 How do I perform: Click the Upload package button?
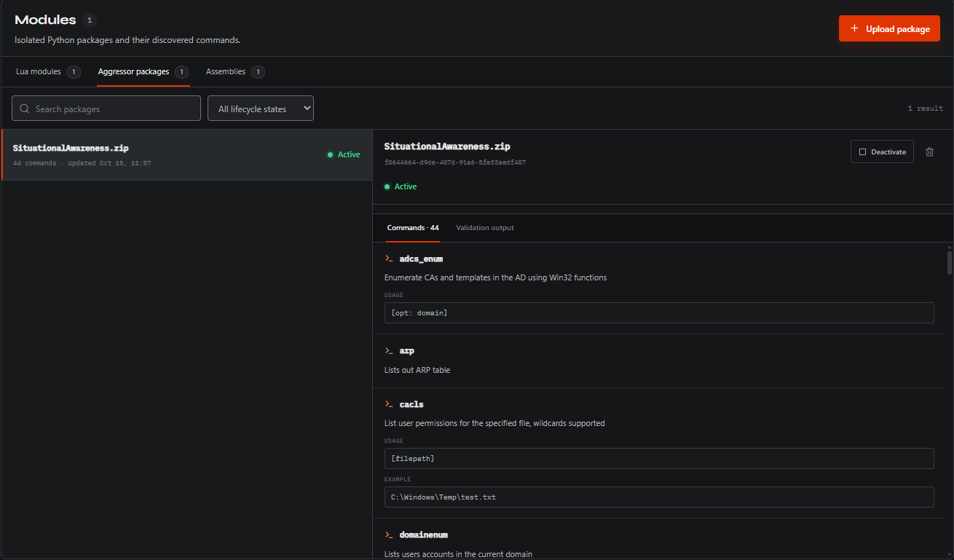click(889, 28)
